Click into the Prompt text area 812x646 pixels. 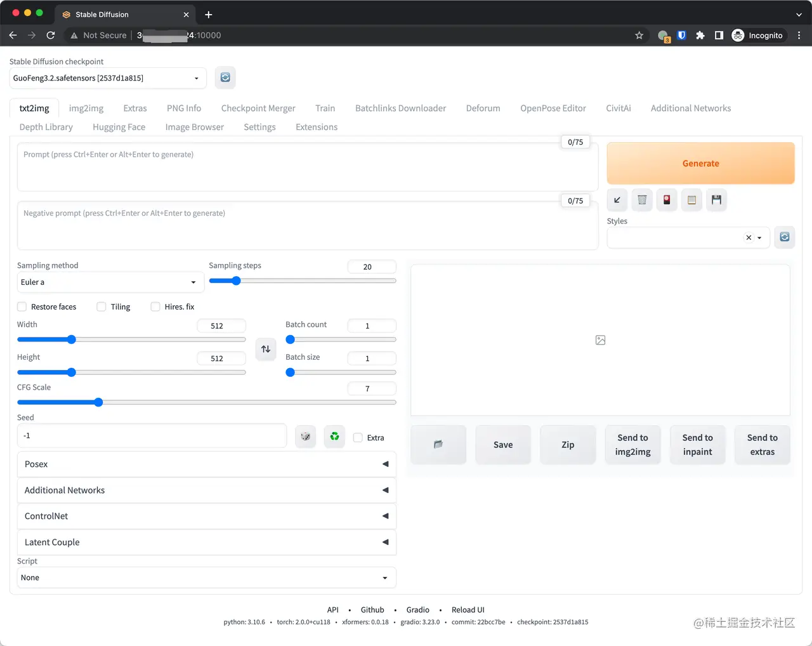308,167
